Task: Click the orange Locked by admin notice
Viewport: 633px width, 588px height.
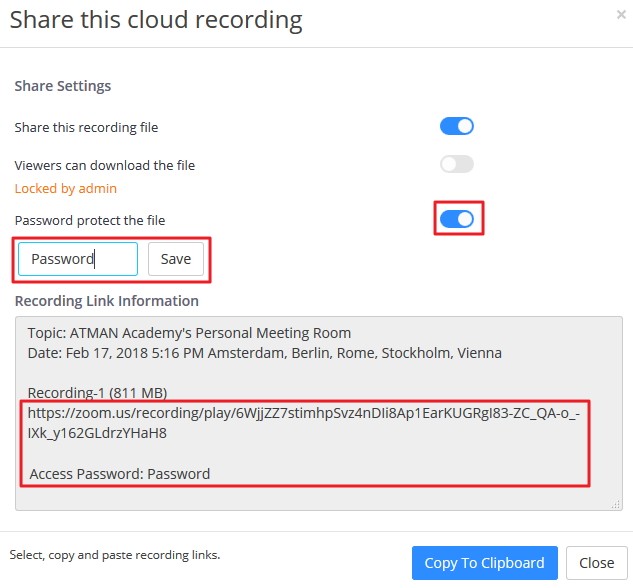Action: 65,188
